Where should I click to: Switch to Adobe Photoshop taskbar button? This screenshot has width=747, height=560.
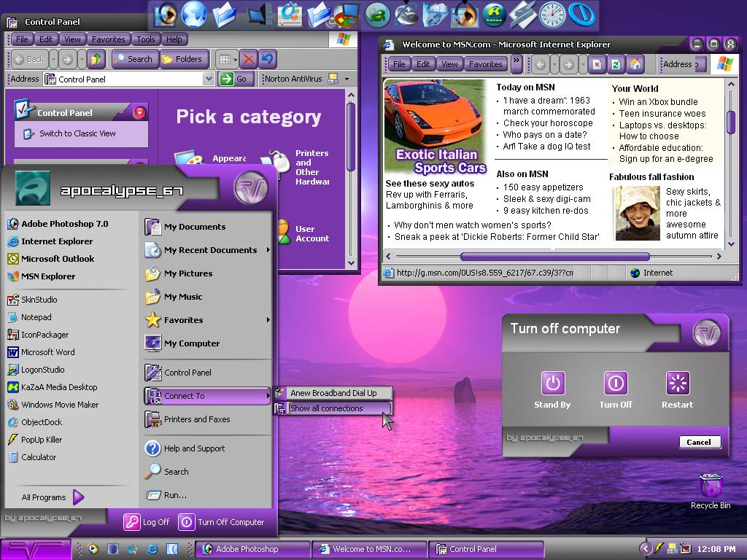coord(252,549)
